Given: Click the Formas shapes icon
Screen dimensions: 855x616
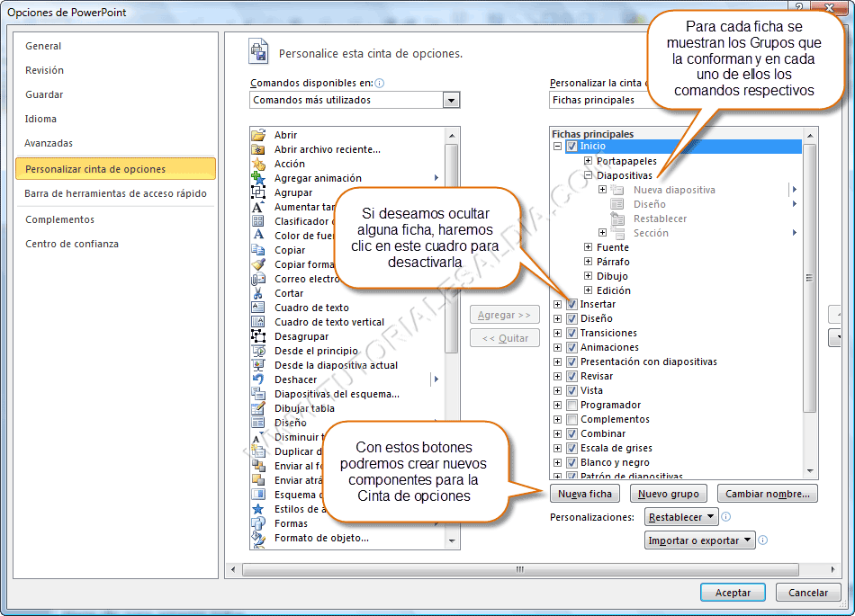Looking at the screenshot, I should click(x=258, y=523).
